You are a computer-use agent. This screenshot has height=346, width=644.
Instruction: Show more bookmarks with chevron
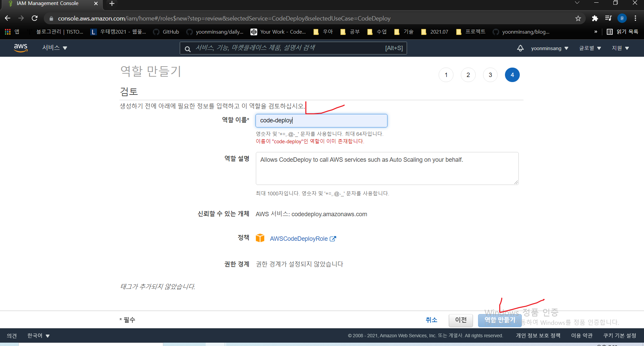point(596,32)
